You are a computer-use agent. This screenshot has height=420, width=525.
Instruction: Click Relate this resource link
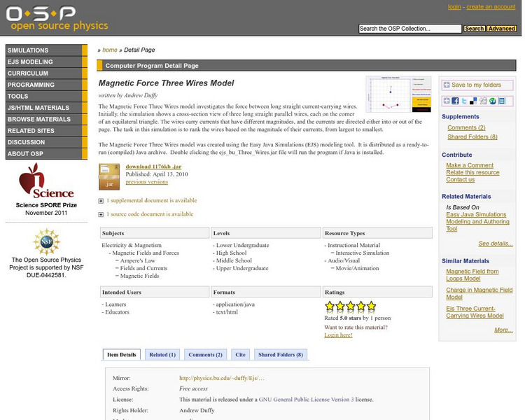(x=472, y=172)
